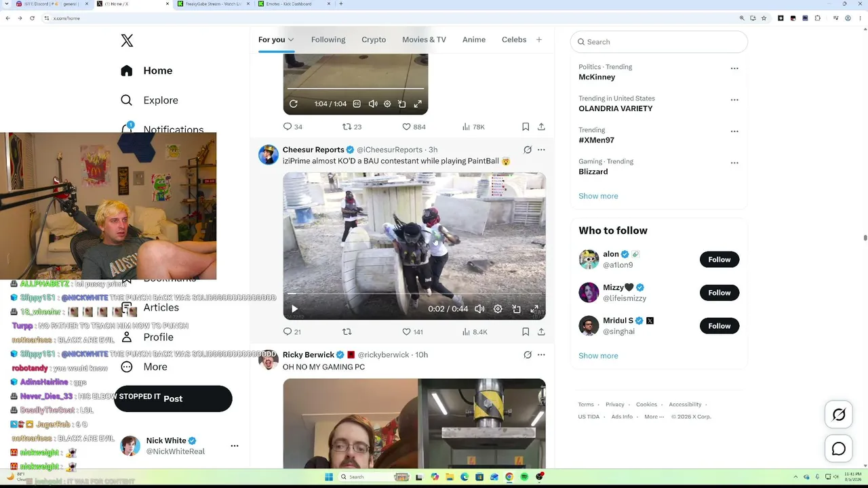This screenshot has height=488, width=868.
Task: Repost the post with 23 reposts
Action: [x=352, y=127]
